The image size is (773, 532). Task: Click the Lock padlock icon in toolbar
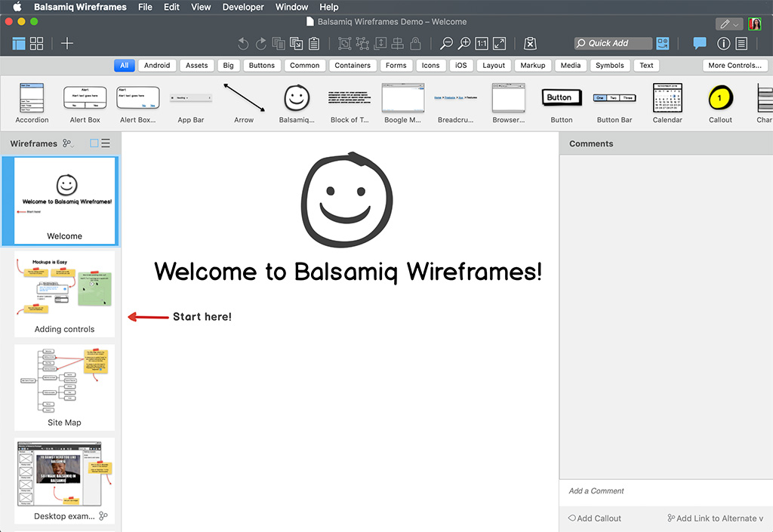click(415, 44)
